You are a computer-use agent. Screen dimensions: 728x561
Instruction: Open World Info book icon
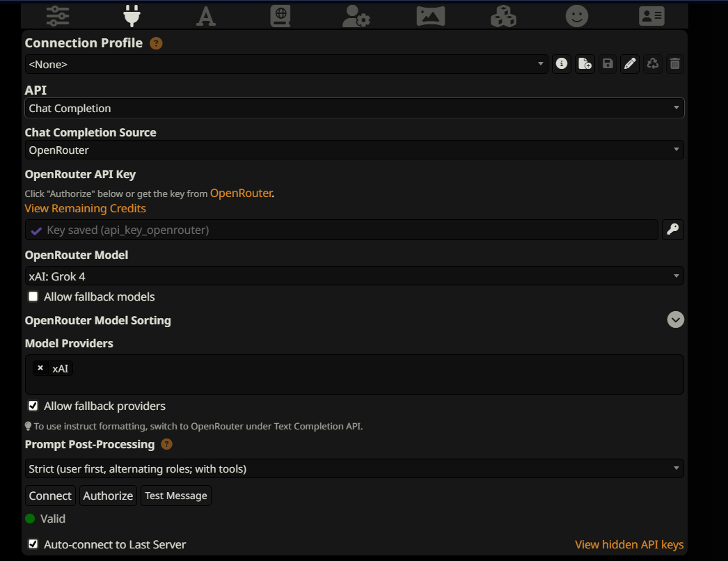280,16
